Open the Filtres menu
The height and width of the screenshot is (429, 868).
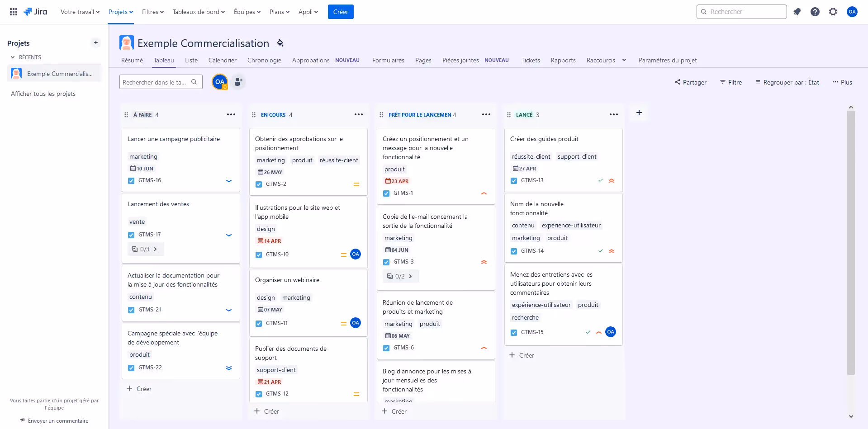point(152,12)
